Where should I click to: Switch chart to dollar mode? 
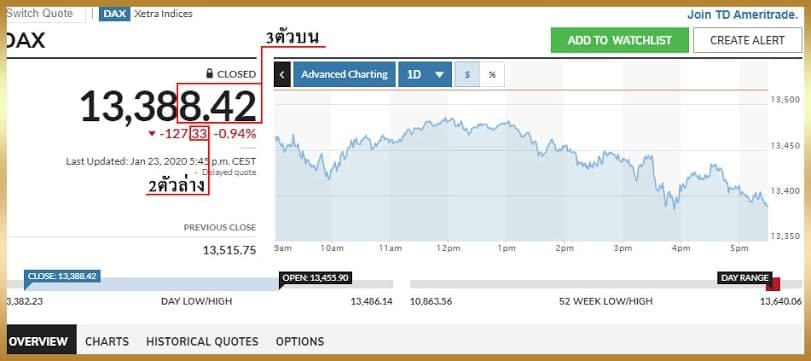(467, 74)
